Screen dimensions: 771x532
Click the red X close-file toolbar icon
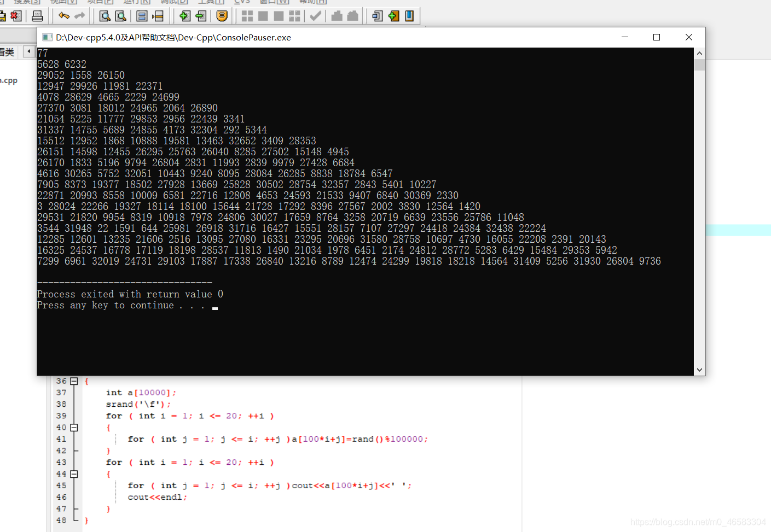[16, 16]
